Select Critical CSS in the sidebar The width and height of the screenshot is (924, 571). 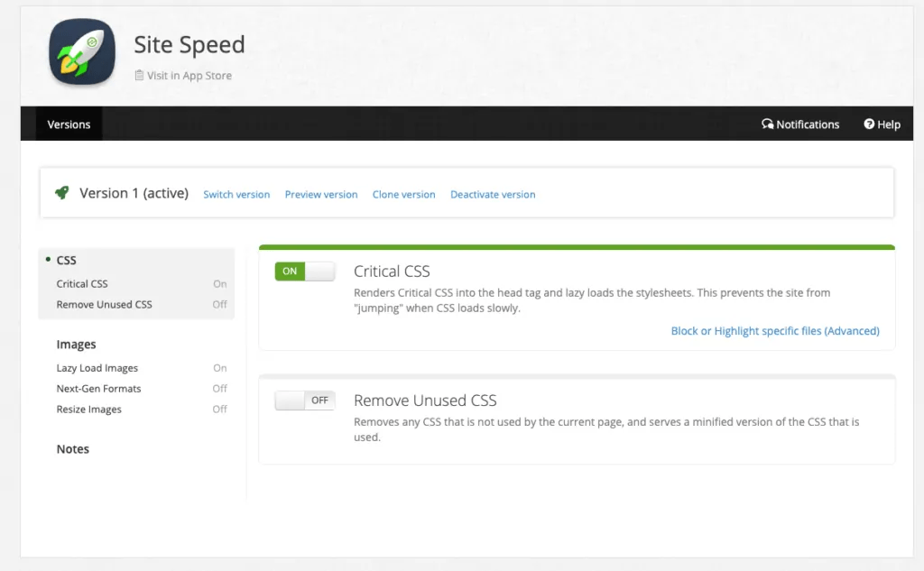[x=82, y=283]
